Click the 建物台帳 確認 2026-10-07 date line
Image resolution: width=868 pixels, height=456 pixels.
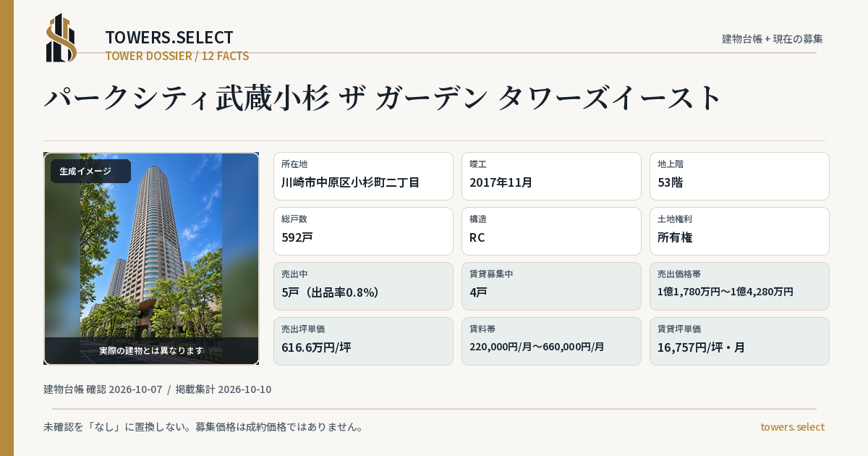103,389
